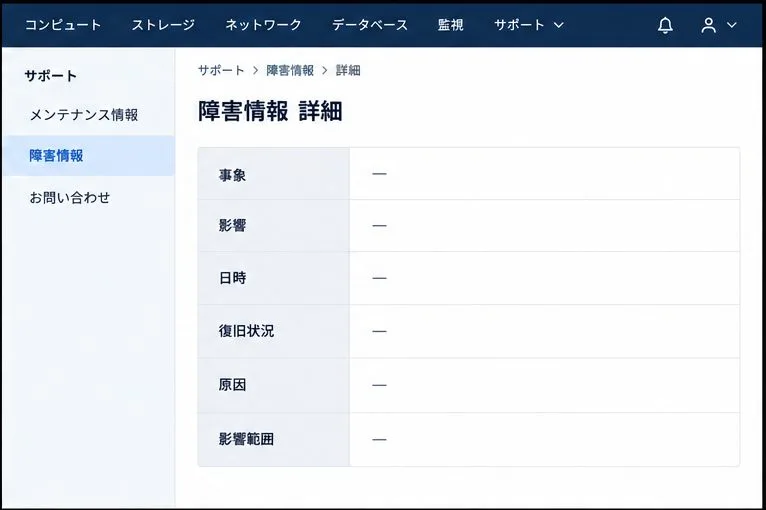
Task: Click the dash value in the 日時 row
Action: coord(379,278)
